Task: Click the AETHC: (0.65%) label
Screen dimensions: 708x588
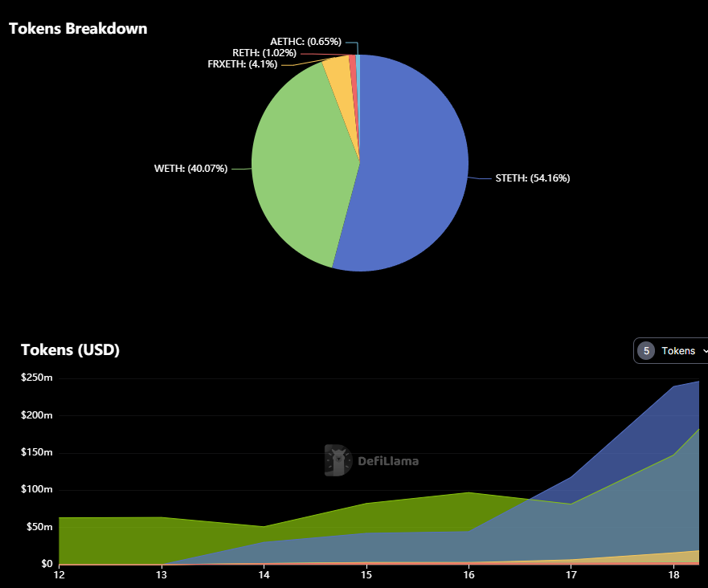Action: coord(305,42)
